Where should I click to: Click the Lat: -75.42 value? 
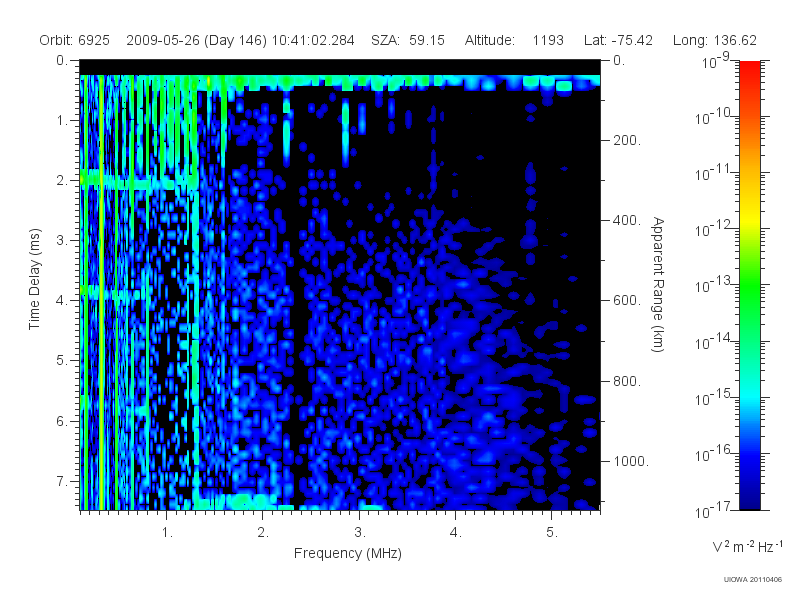pyautogui.click(x=618, y=40)
